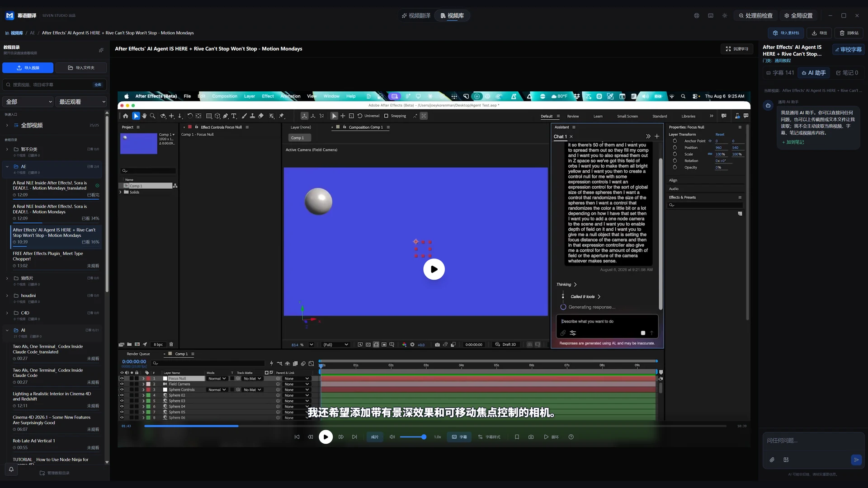Open 字幕样式 subtitle style settings
Viewport: 868px width, 488px height.
coord(489,437)
